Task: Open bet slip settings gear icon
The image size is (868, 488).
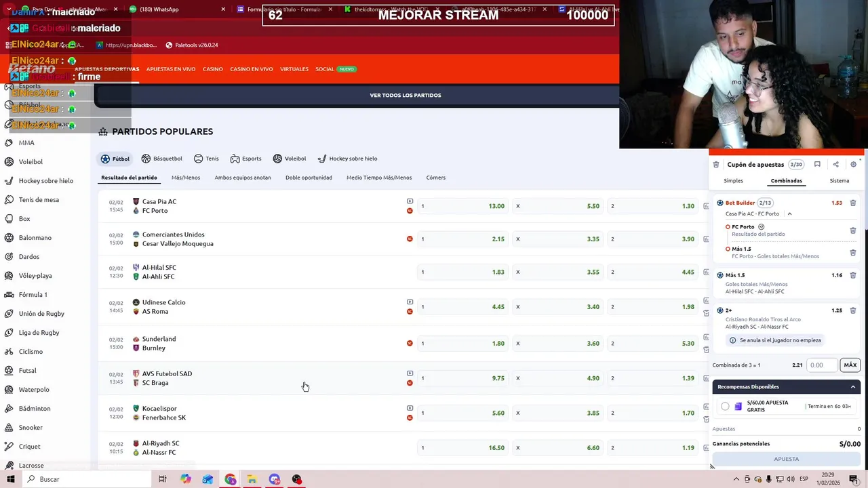Action: pos(853,164)
